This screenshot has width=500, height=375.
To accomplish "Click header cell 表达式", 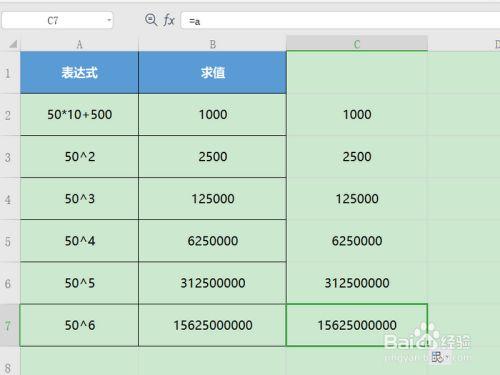I will 79,73.
